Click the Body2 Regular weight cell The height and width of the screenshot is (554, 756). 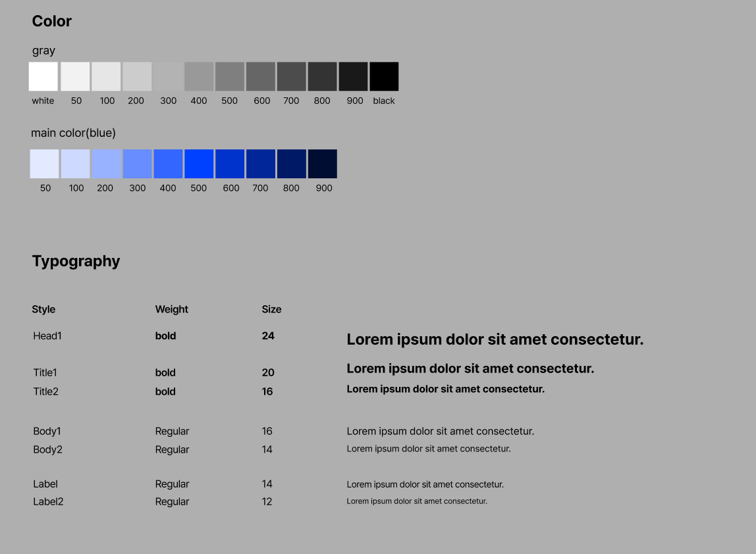(x=172, y=449)
